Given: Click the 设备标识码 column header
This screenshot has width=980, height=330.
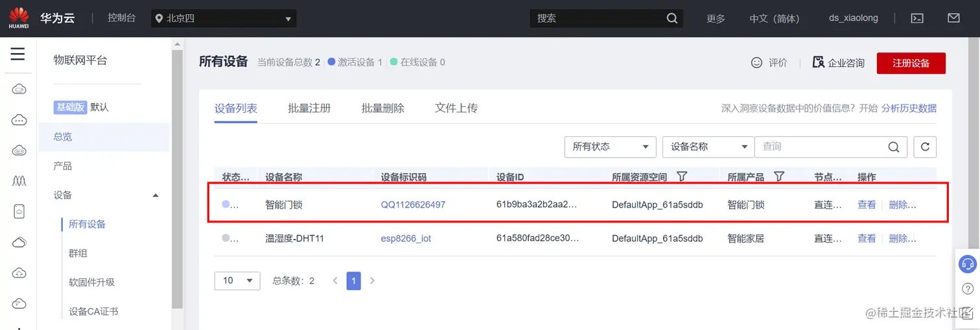Looking at the screenshot, I should (404, 177).
